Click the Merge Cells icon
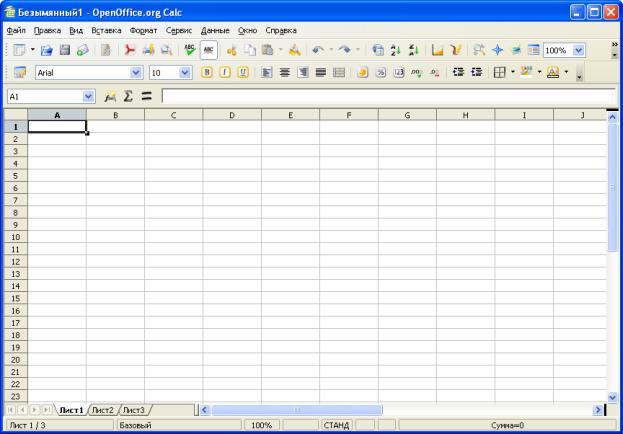Image resolution: width=623 pixels, height=434 pixels. pyautogui.click(x=339, y=72)
